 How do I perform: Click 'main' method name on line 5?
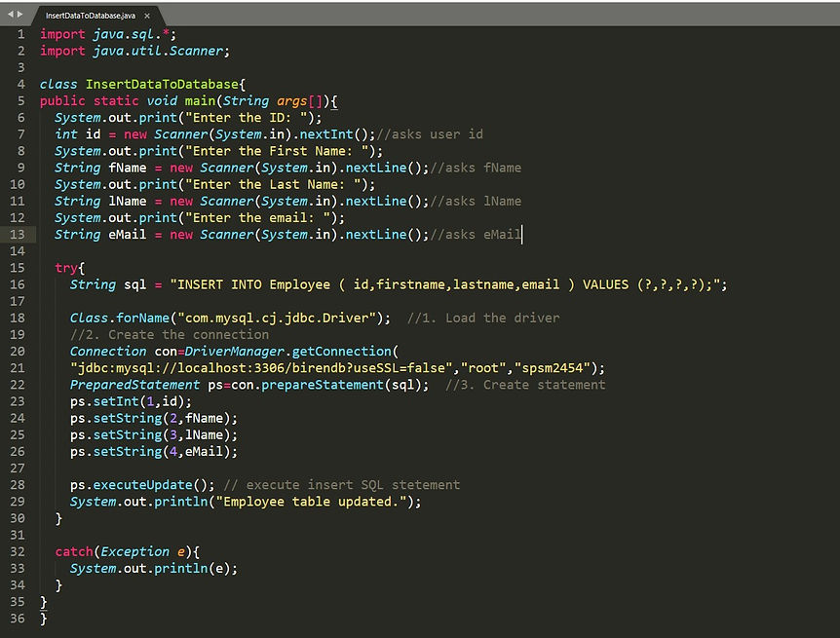200,101
